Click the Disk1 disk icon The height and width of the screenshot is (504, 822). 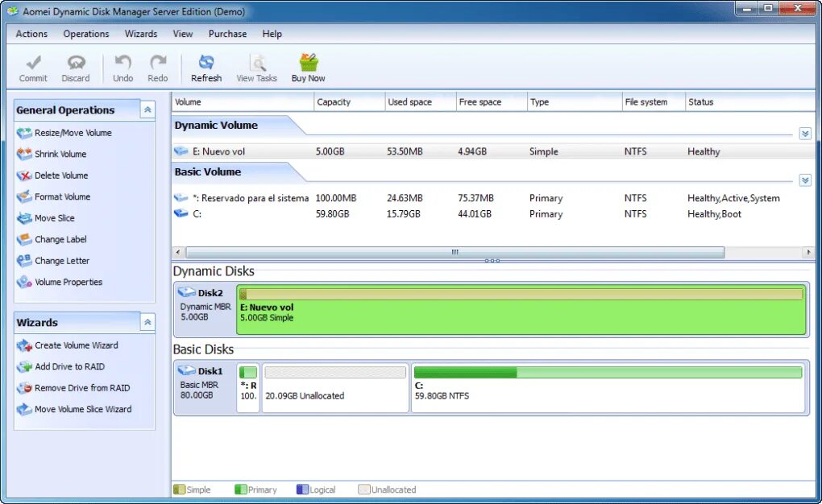point(187,370)
